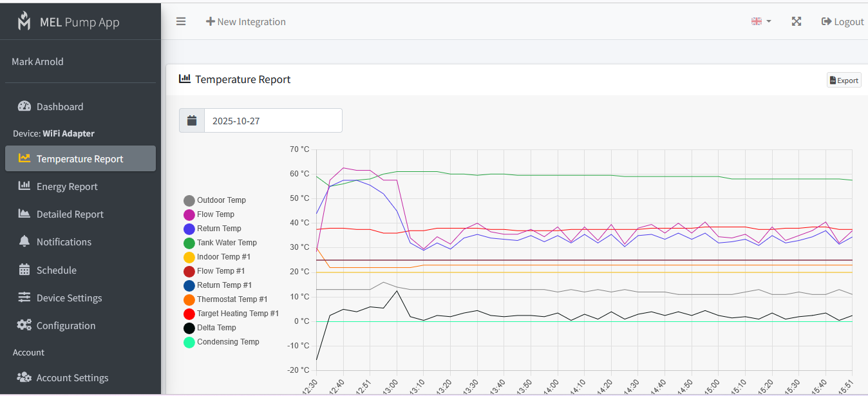This screenshot has width=868, height=396.
Task: Click the Dashboard gauge icon
Action: coord(24,106)
